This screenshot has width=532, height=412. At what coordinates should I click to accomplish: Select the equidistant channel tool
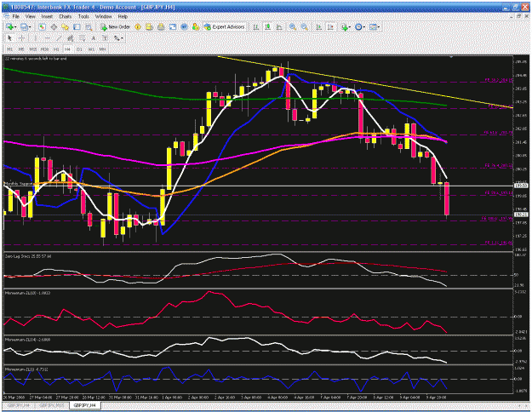[71, 38]
